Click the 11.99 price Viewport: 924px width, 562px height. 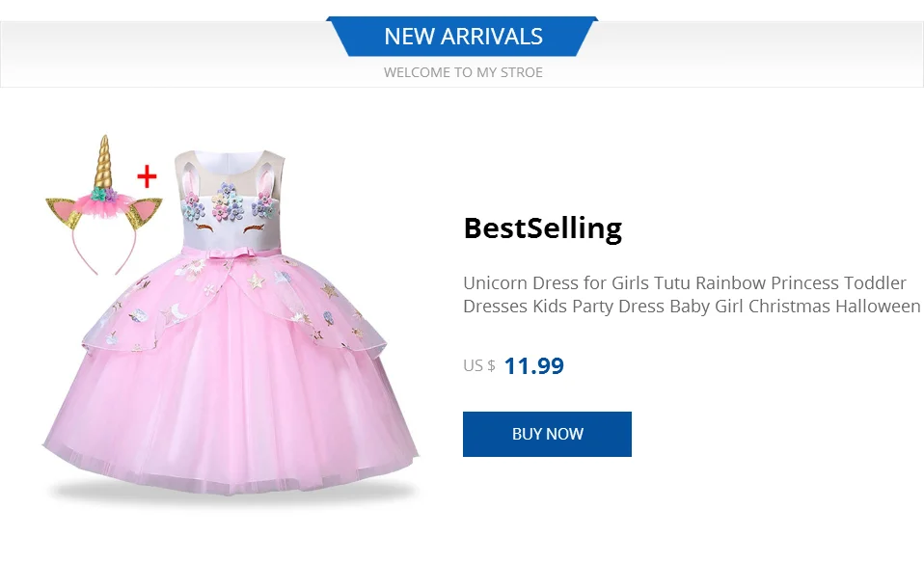[534, 366]
